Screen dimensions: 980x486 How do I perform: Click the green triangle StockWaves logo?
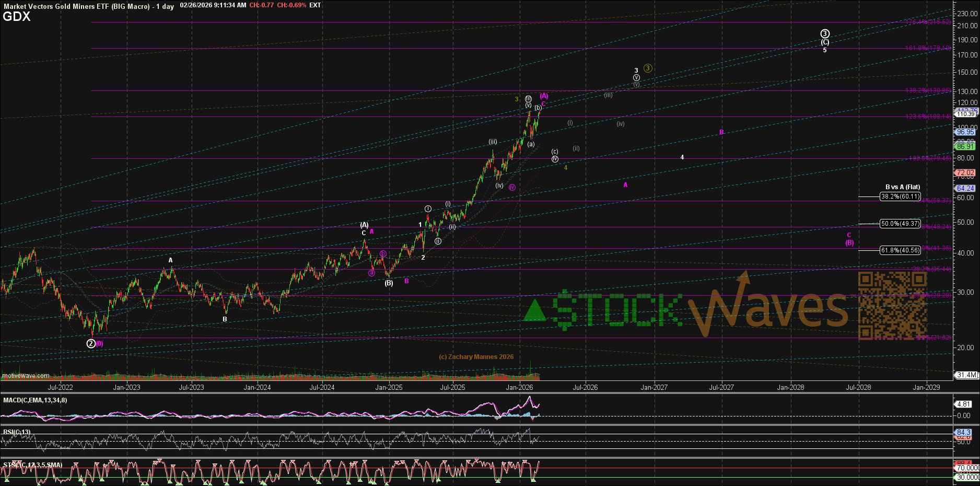(x=534, y=310)
